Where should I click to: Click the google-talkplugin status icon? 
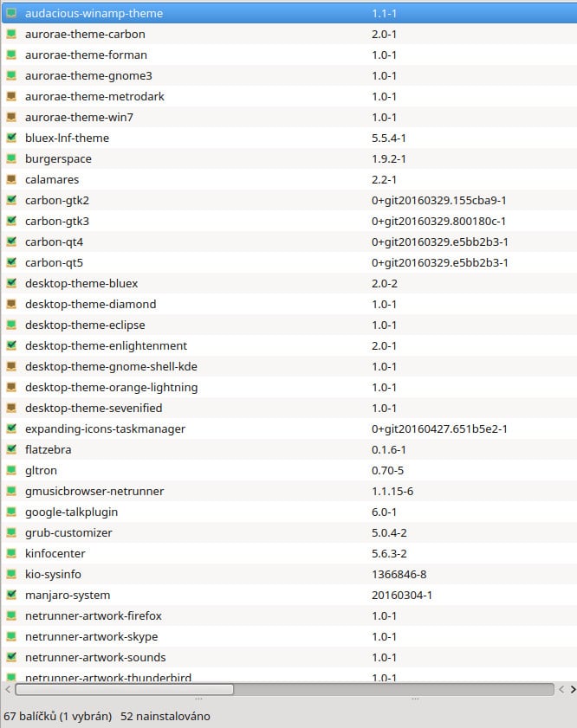[11, 512]
